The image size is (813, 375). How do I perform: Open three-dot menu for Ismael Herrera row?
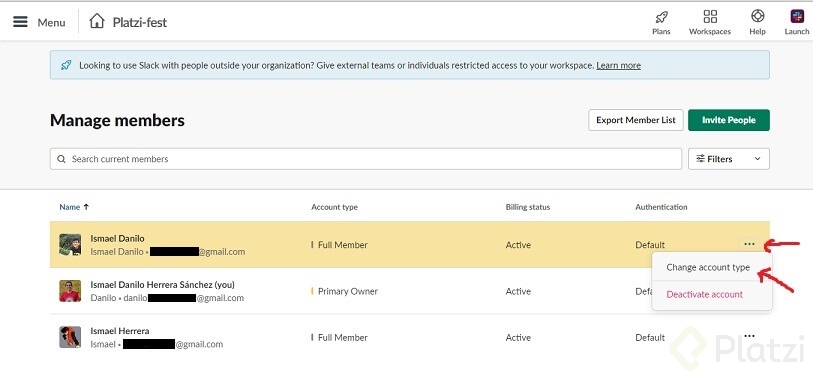coord(749,337)
